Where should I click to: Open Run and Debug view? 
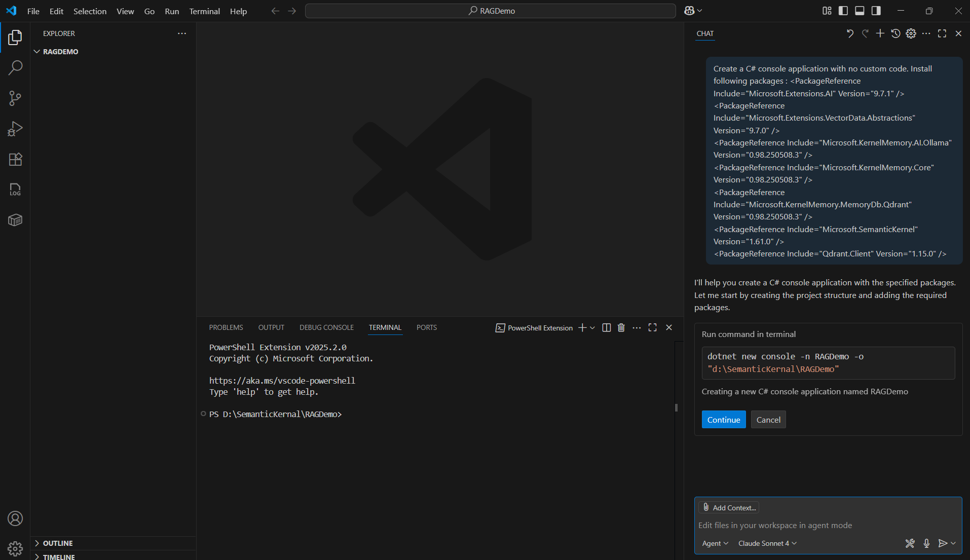pyautogui.click(x=15, y=129)
